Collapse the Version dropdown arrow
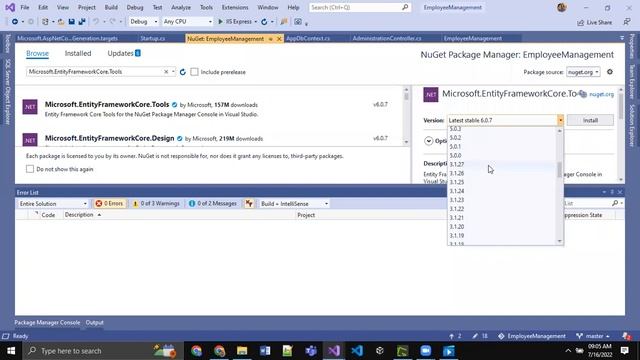The image size is (640, 360). [560, 120]
